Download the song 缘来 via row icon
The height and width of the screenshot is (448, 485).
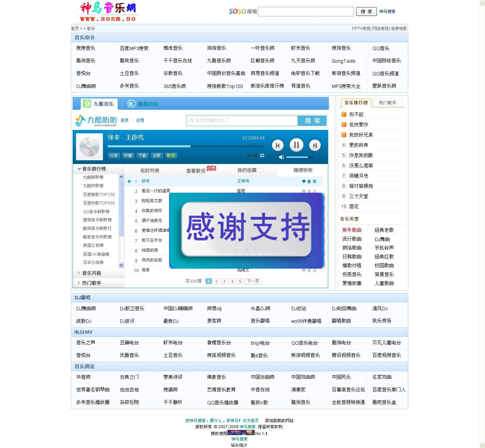point(309,181)
